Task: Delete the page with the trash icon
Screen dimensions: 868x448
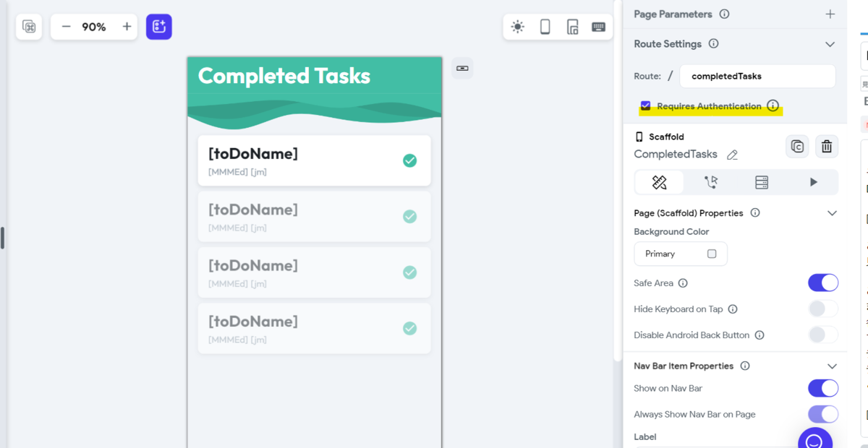Action: click(827, 147)
